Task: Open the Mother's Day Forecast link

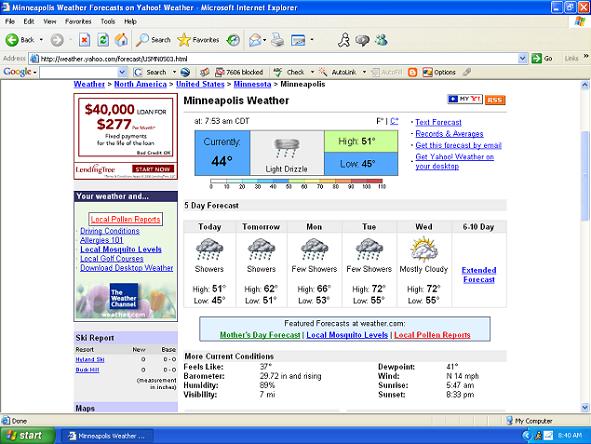Action: [x=260, y=335]
